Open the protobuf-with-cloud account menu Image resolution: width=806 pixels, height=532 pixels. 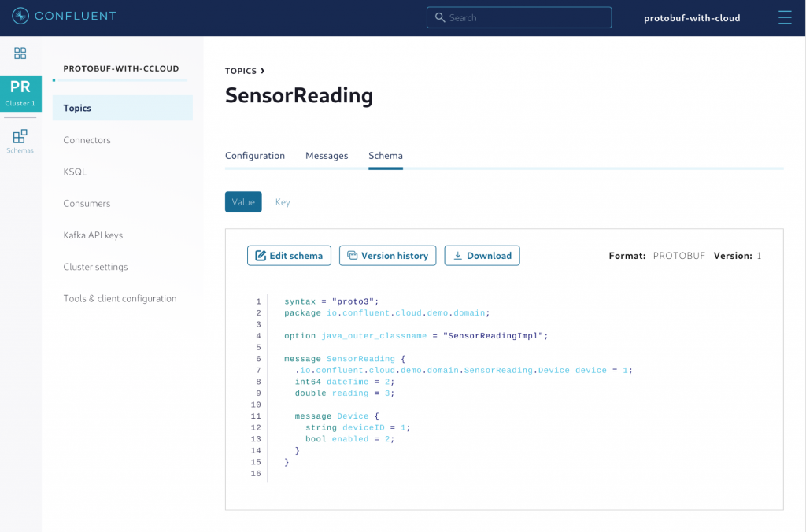(692, 17)
